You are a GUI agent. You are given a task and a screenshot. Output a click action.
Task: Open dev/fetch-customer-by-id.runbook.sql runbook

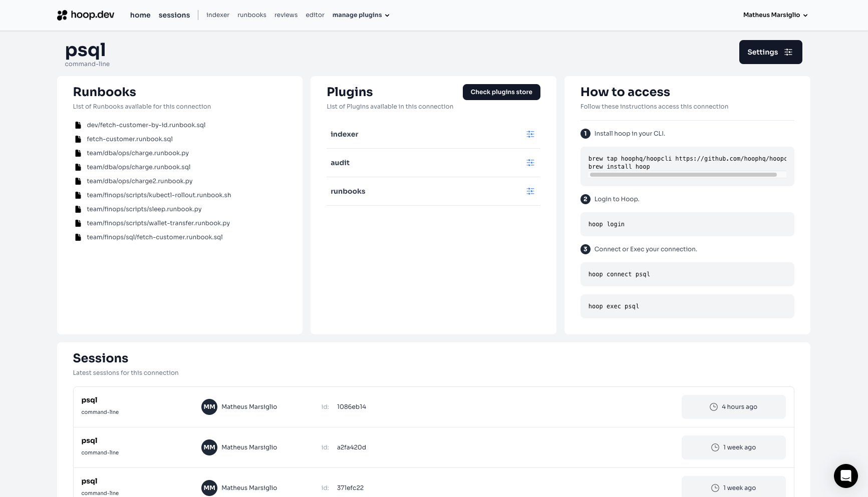146,125
